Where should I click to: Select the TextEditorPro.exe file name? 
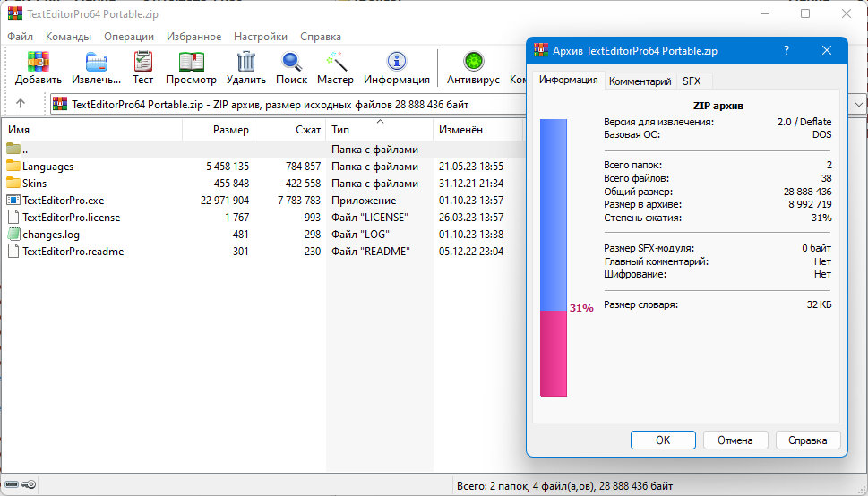pos(63,200)
